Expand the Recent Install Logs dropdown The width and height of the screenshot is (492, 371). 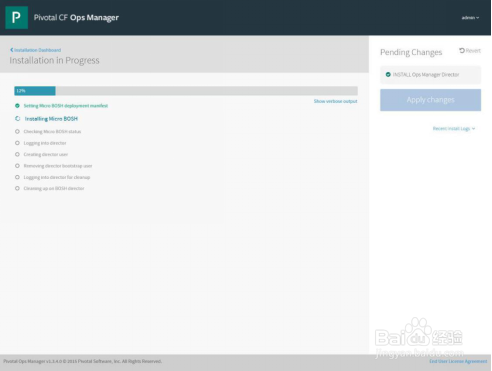[x=454, y=128]
